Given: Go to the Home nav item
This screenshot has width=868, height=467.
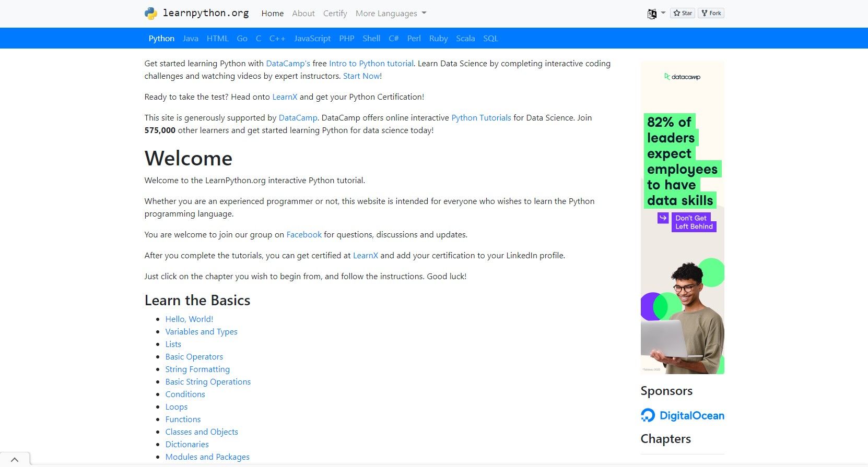Looking at the screenshot, I should tap(273, 14).
